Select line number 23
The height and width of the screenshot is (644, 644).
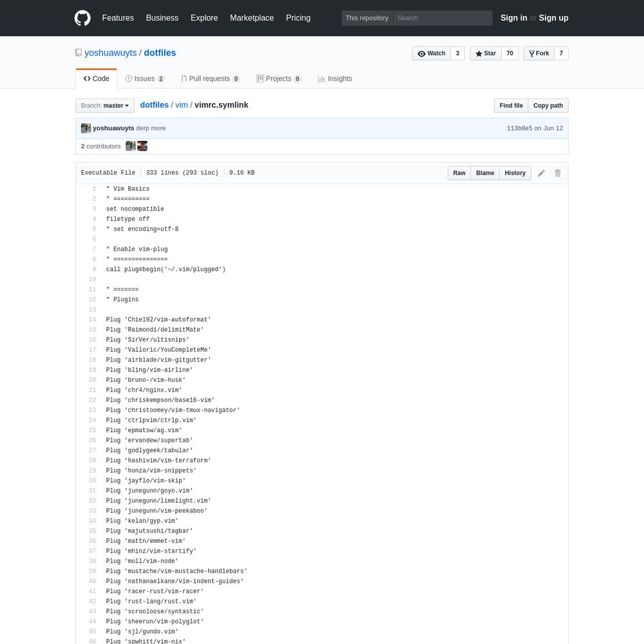coord(92,410)
